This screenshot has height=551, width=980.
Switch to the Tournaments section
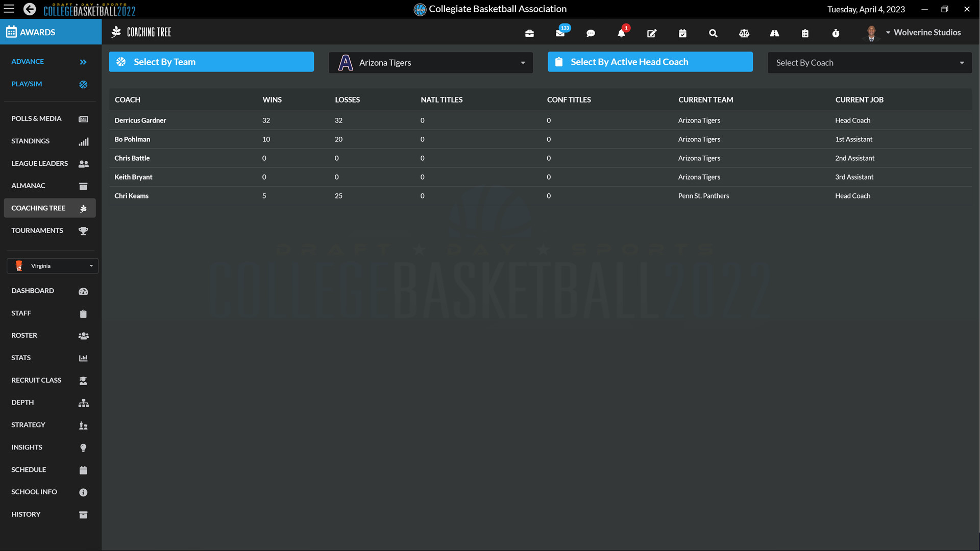tap(50, 230)
